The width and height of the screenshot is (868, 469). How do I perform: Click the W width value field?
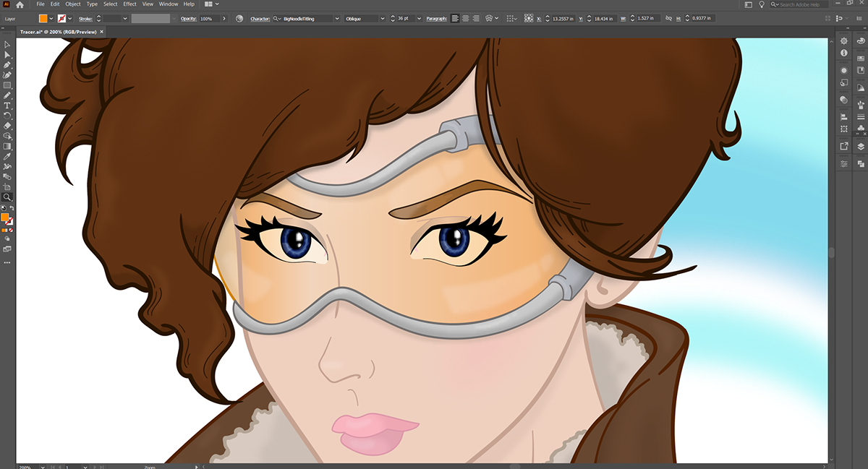point(648,18)
